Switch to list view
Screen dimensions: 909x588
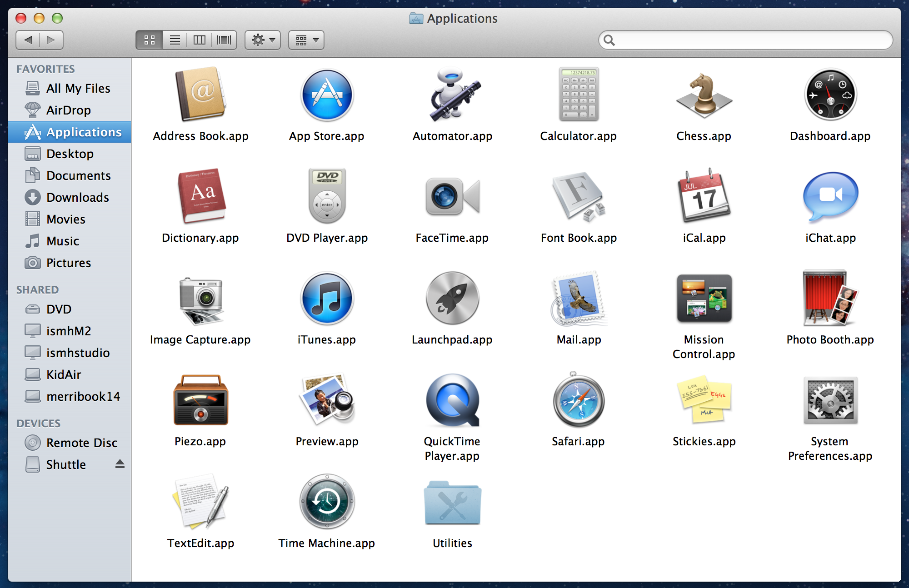[175, 40]
